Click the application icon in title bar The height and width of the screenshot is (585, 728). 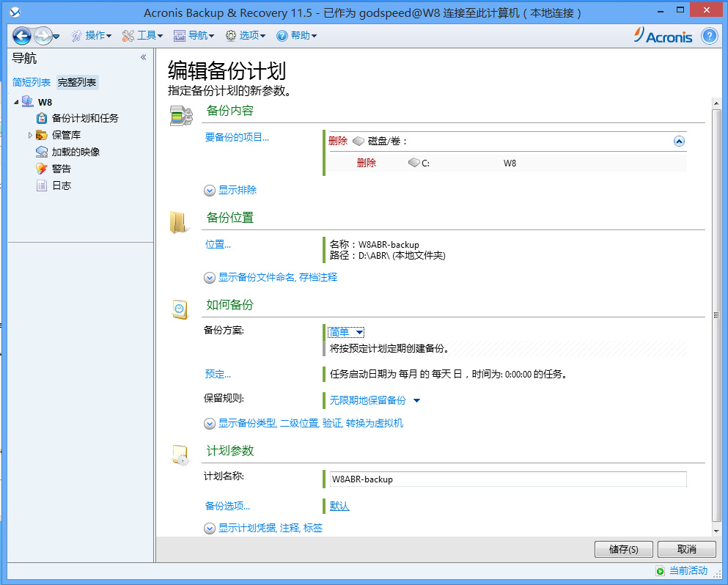(15, 12)
